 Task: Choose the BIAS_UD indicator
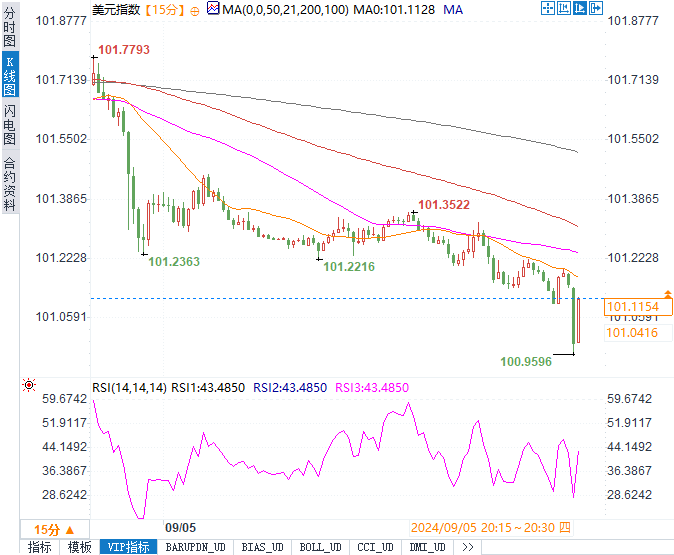(x=262, y=547)
